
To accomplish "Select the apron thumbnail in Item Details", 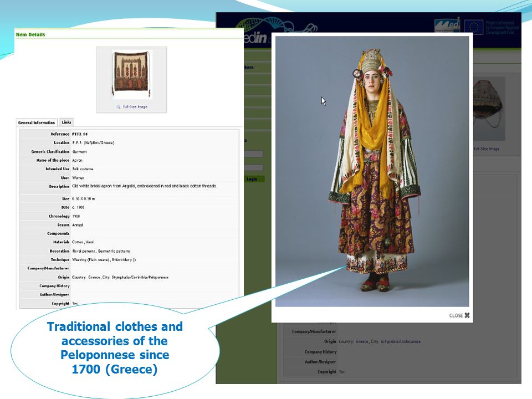I will point(132,74).
